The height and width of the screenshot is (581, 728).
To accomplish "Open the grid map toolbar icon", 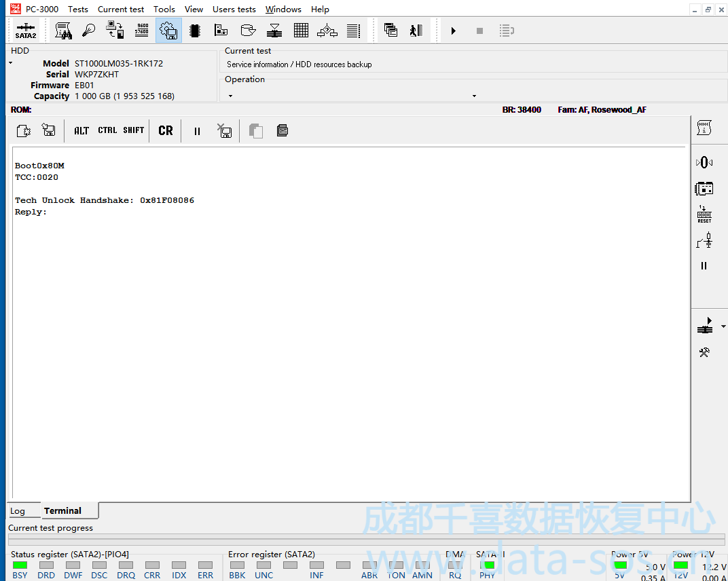I will pyautogui.click(x=302, y=31).
